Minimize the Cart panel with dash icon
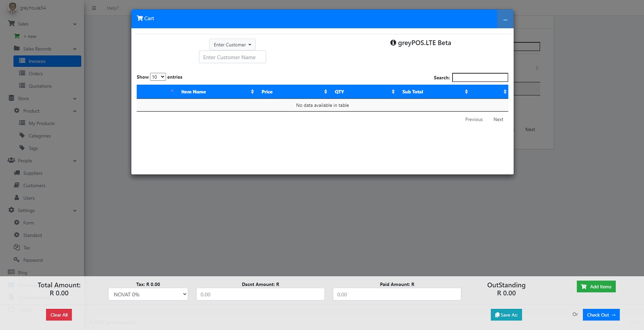644x330 pixels. click(505, 19)
